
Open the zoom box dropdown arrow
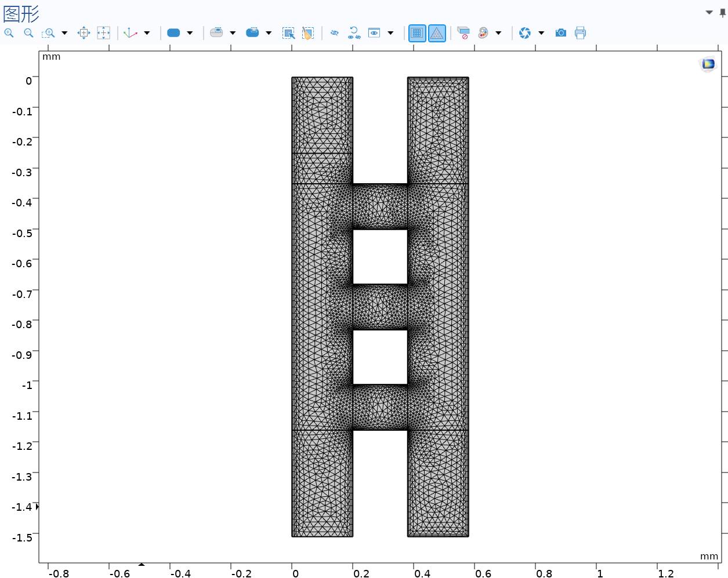pyautogui.click(x=64, y=33)
